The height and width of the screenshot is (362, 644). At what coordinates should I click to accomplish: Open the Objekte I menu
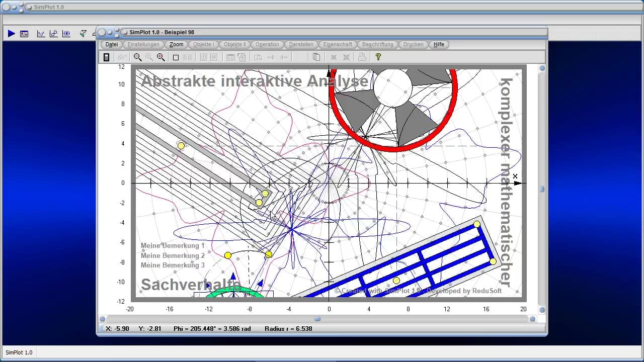(203, 44)
